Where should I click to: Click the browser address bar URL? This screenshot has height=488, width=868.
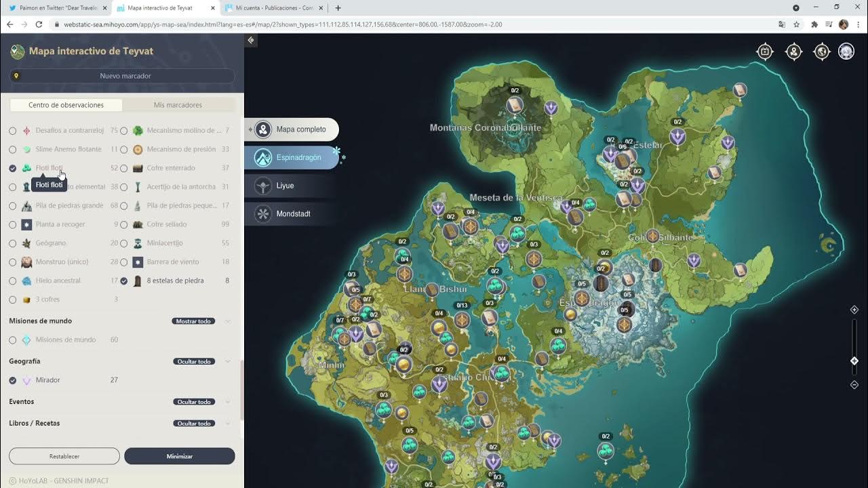283,24
